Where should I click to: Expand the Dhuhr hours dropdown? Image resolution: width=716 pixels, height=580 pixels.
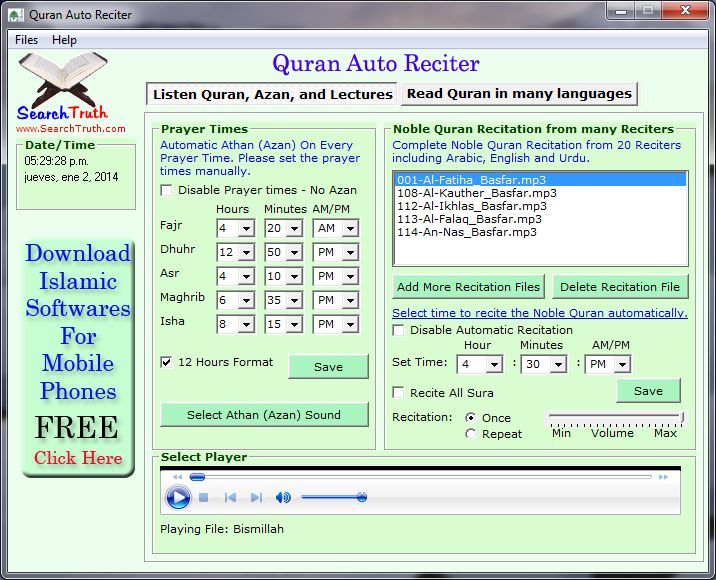pyautogui.click(x=246, y=252)
